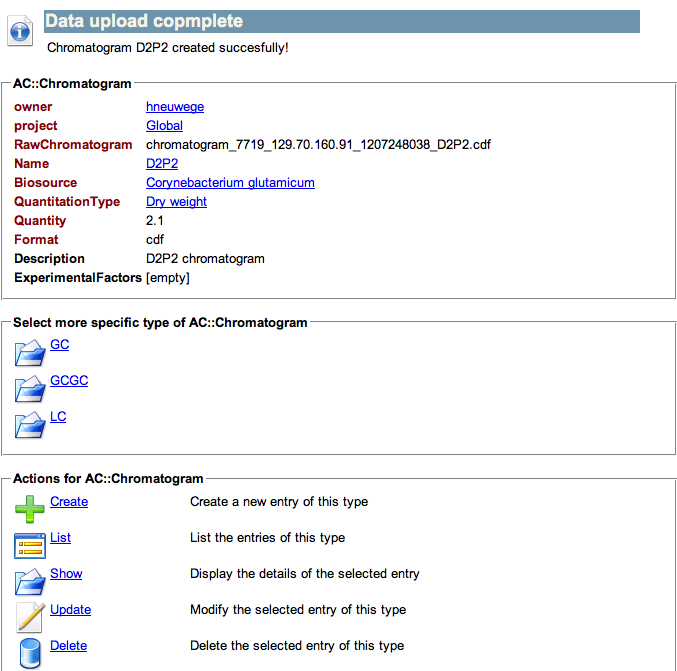Click the 'ExperimentalFactors' field label

coord(78,278)
